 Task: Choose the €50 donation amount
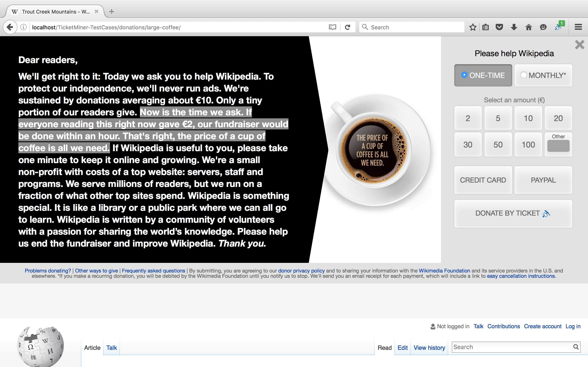tap(498, 145)
